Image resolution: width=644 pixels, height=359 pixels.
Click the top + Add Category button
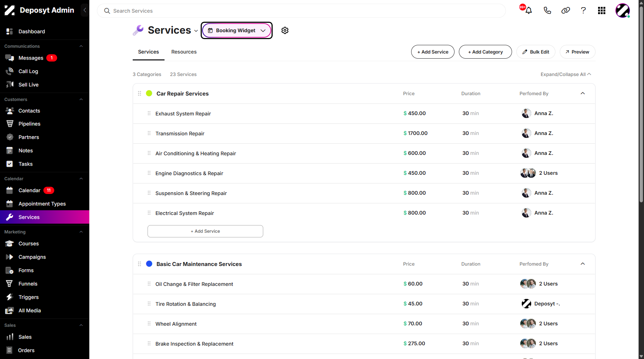click(485, 52)
